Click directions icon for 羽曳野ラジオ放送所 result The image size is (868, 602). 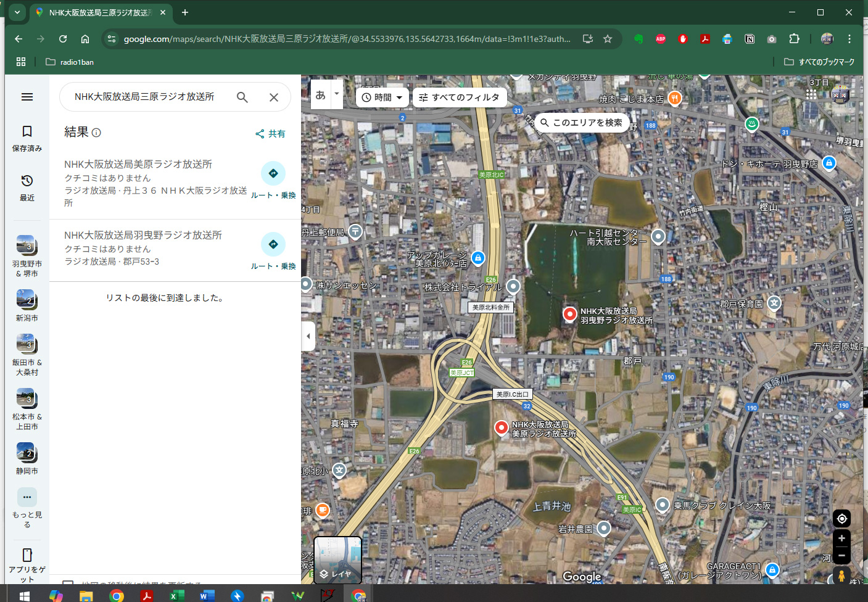tap(273, 244)
